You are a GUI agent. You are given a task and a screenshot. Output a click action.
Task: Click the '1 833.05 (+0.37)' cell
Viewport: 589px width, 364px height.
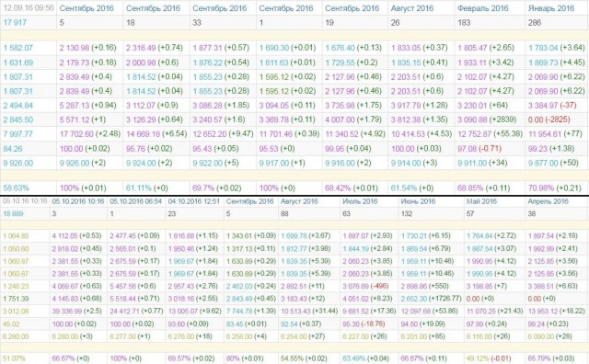(x=420, y=48)
